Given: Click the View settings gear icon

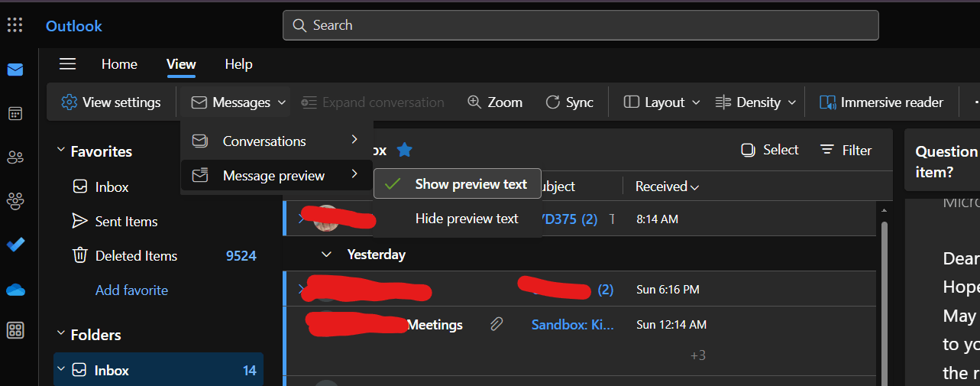Looking at the screenshot, I should coord(70,102).
